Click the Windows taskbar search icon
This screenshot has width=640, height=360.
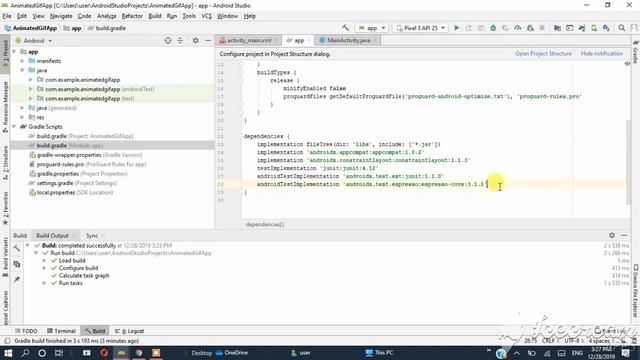pos(25,353)
